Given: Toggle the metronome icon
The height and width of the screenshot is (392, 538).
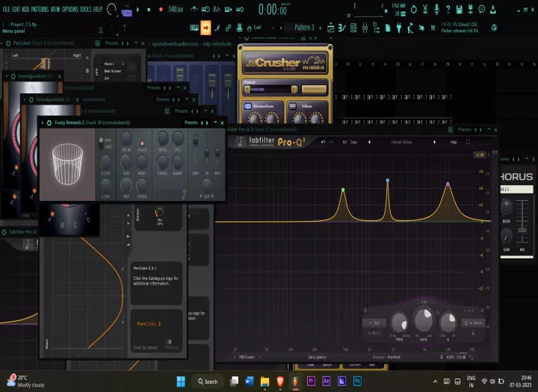Looking at the screenshot, I should (194, 9).
